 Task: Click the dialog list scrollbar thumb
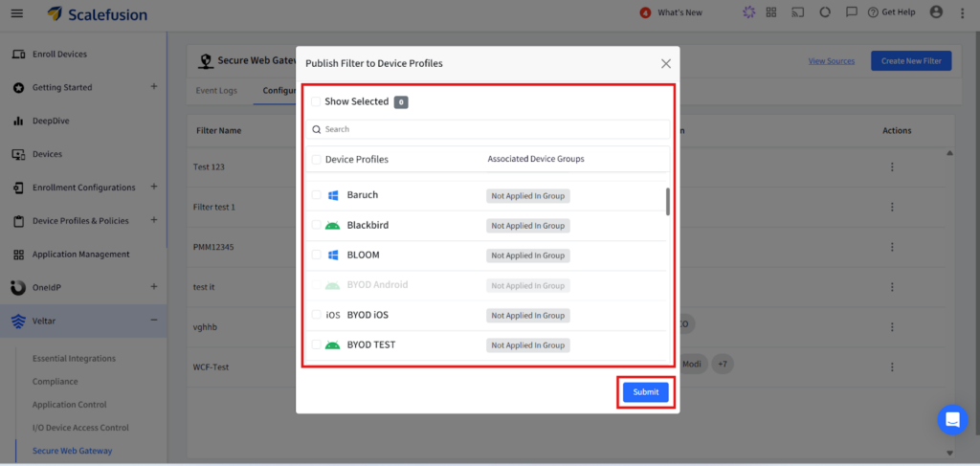click(667, 201)
